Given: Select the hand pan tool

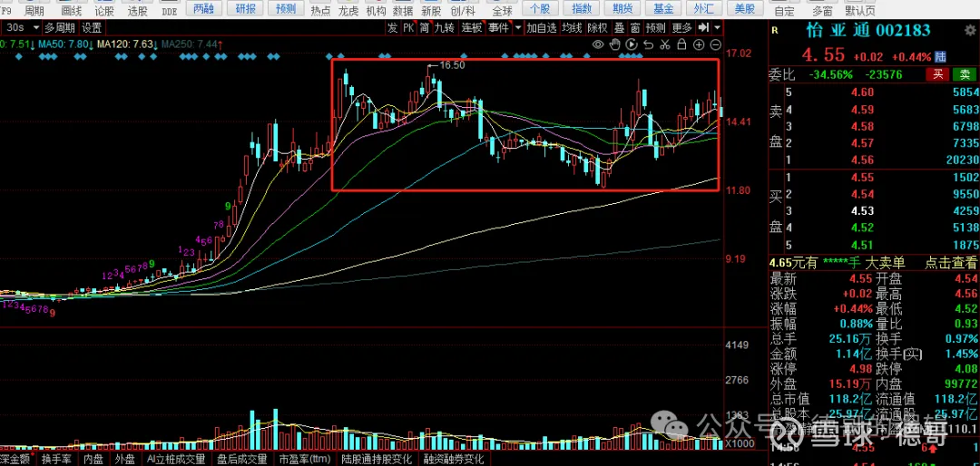Looking at the screenshot, I should coord(615,44).
